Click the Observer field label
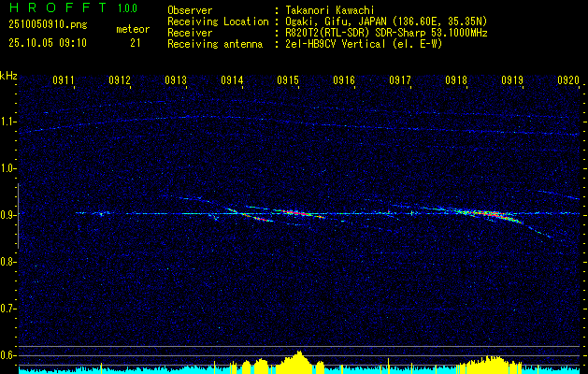This screenshot has width=588, height=374. [x=190, y=10]
